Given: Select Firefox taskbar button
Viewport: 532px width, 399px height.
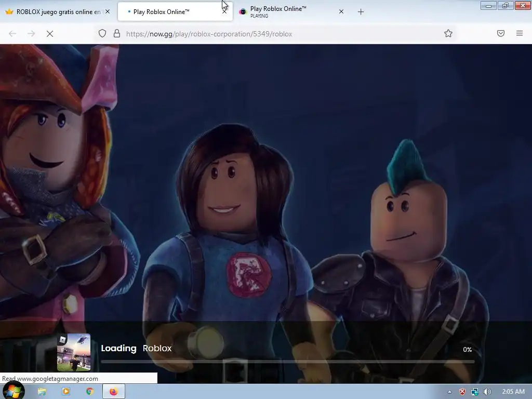Looking at the screenshot, I should point(114,392).
